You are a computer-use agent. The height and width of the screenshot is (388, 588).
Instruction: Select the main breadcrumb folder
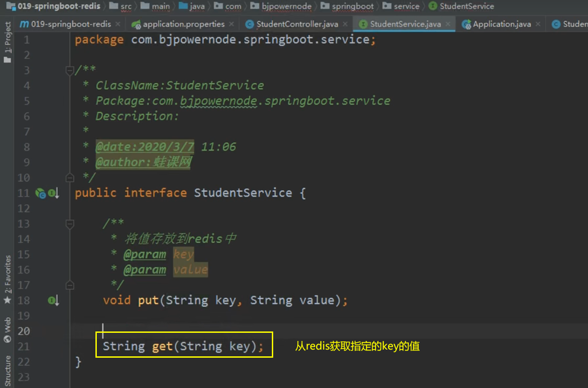pos(156,6)
